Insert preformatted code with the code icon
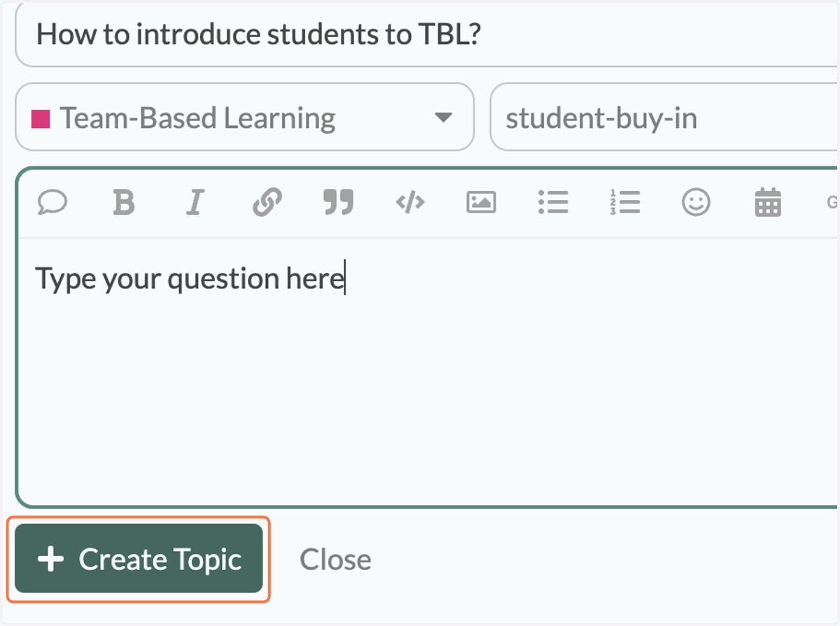 [x=410, y=203]
